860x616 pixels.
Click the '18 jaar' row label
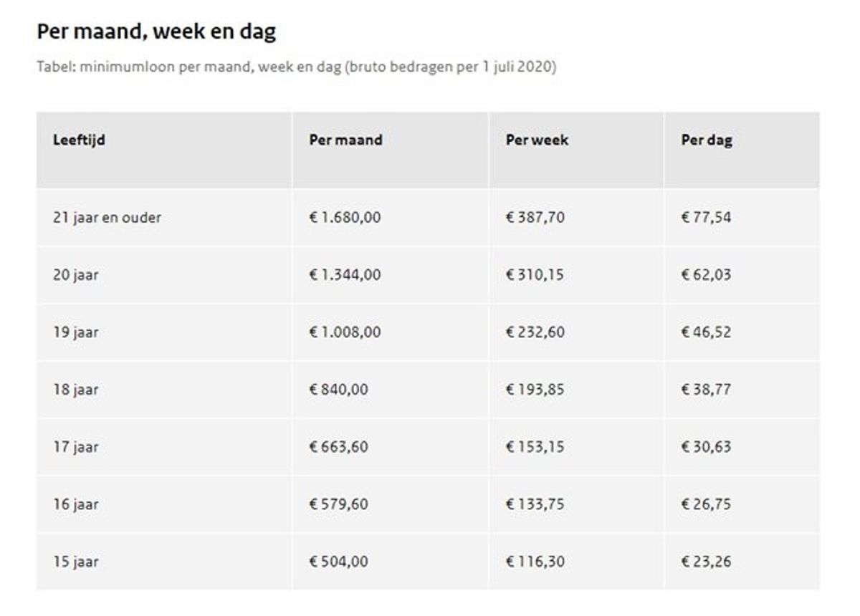click(x=75, y=390)
